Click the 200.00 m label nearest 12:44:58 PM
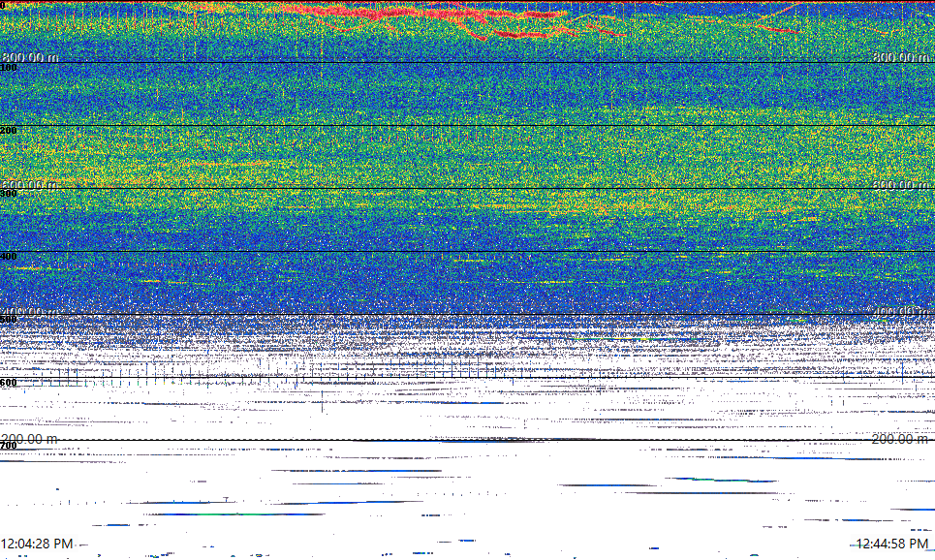 click(900, 439)
